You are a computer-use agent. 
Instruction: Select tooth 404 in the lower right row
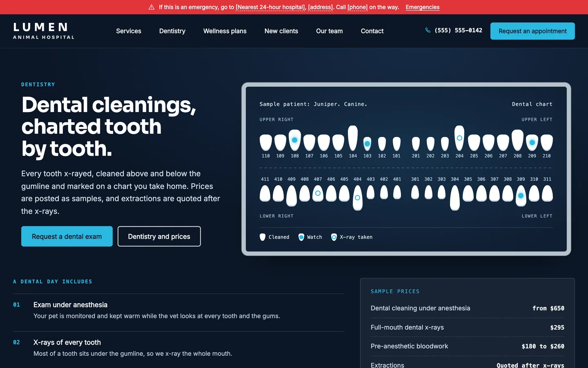click(357, 197)
